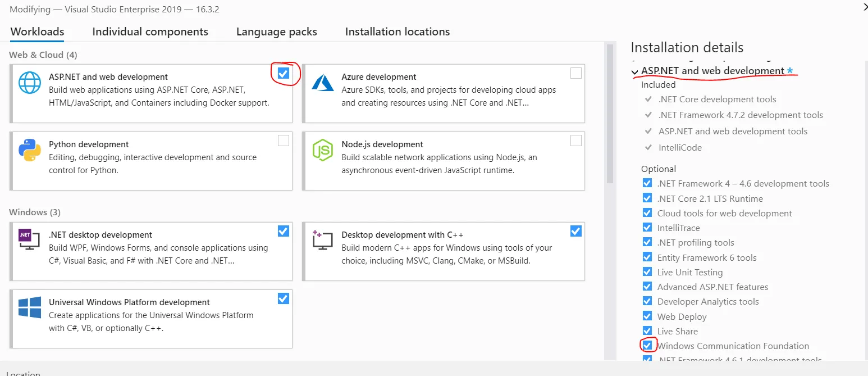Image resolution: width=868 pixels, height=376 pixels.
Task: Click the Desktop development with C++ icon
Action: [323, 240]
